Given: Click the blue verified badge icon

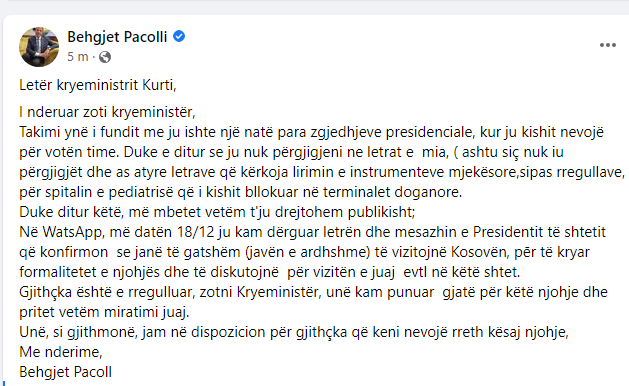Looking at the screenshot, I should (x=179, y=37).
